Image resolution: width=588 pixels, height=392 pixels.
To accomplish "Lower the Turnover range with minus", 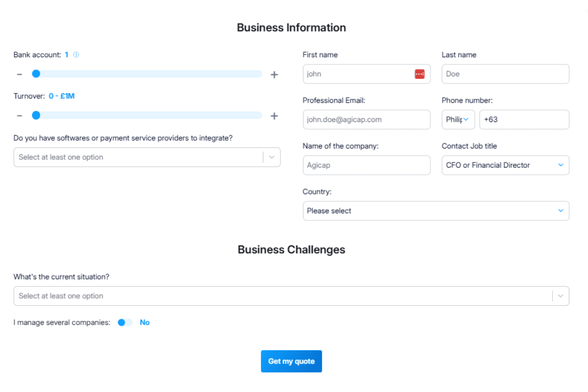I will click(x=19, y=116).
